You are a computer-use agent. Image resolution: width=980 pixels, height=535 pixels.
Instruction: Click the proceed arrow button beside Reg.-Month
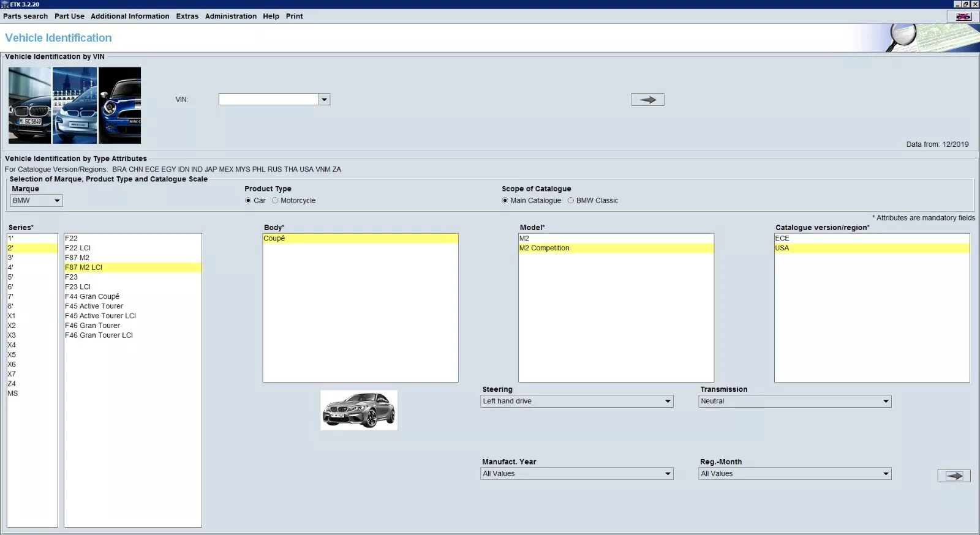pos(954,476)
